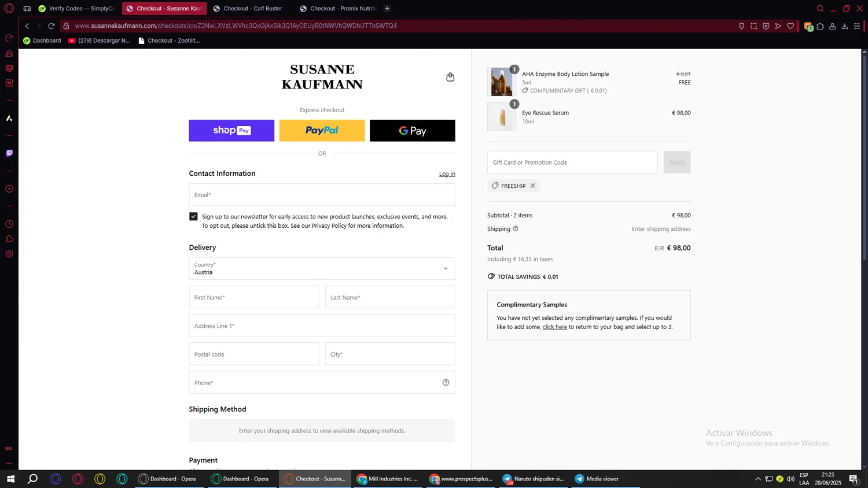
Task: Click the AHA Enzyme Body Lotion thumbnail
Action: tap(502, 82)
